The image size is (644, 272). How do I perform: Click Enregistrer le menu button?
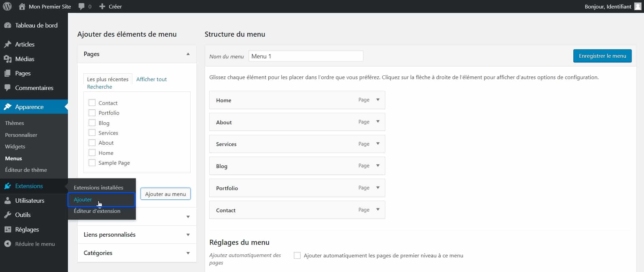[602, 56]
